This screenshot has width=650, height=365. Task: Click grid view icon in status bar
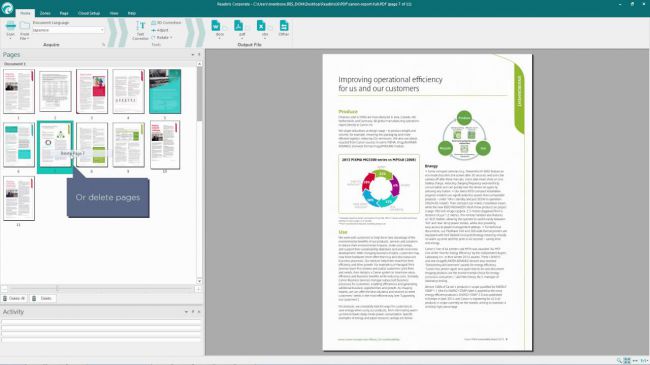[627, 360]
